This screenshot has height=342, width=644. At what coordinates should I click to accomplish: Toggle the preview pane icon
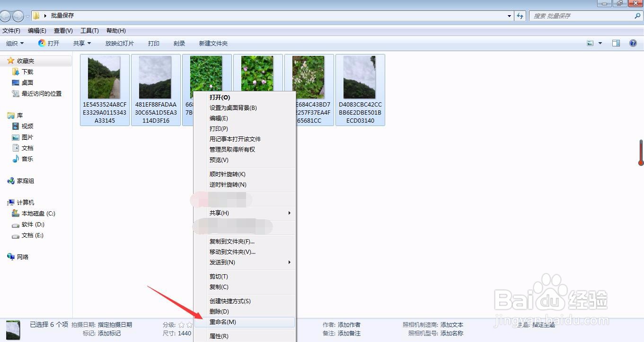coord(616,43)
